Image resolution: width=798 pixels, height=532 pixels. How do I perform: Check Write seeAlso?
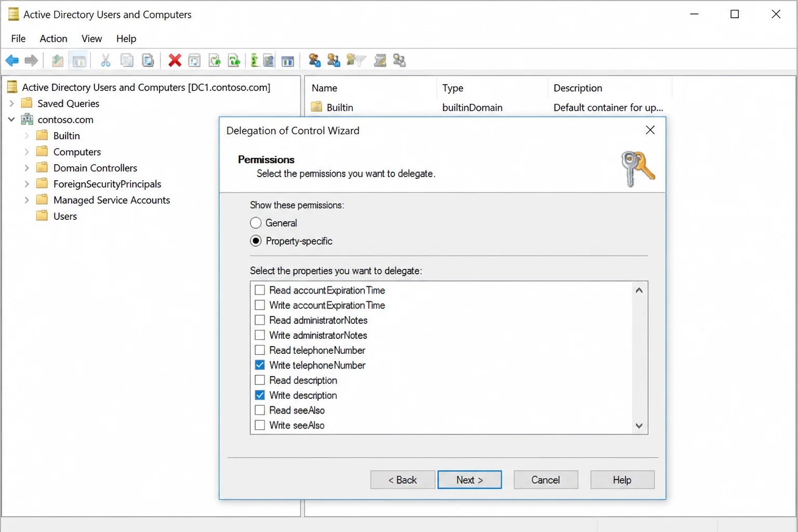(x=260, y=425)
